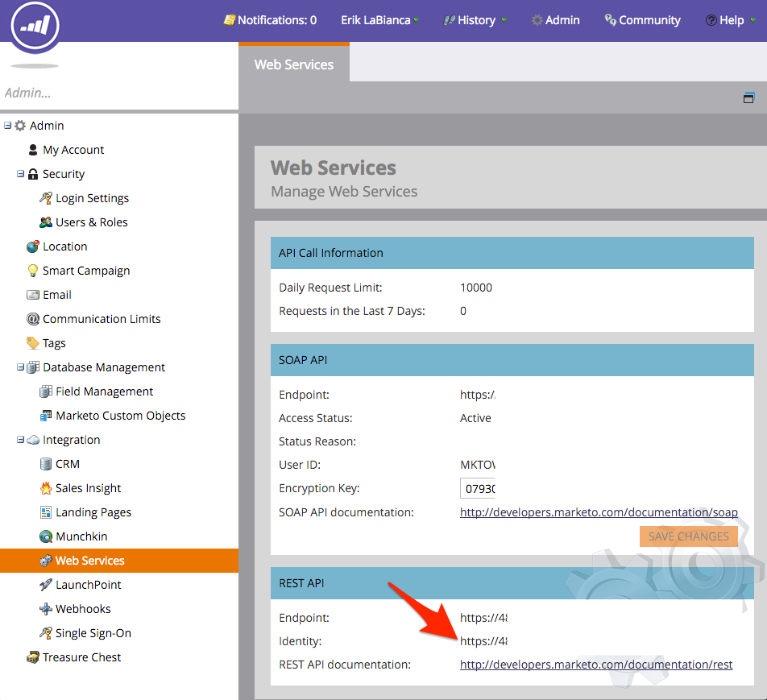767x700 pixels.
Task: Click the Single Sign-On keys icon
Action: [x=45, y=633]
